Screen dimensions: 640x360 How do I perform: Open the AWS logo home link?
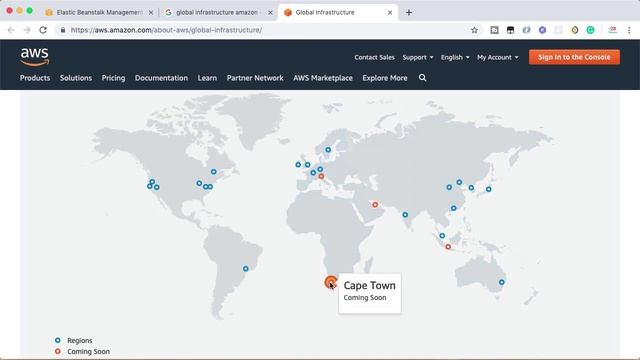pos(35,57)
